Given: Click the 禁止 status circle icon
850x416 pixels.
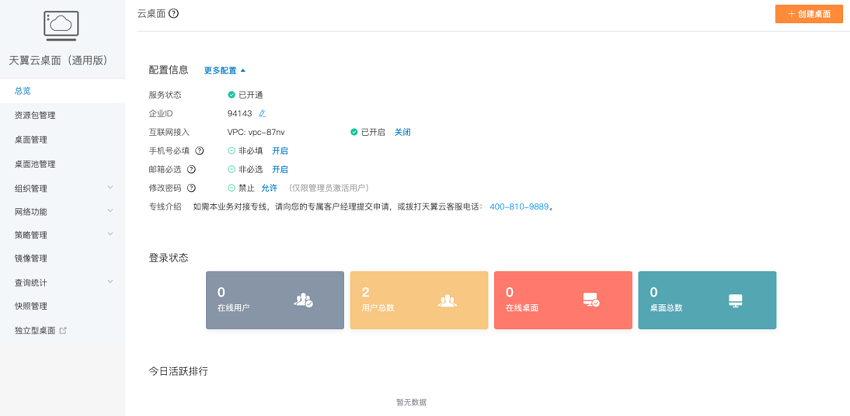Looking at the screenshot, I should (231, 188).
